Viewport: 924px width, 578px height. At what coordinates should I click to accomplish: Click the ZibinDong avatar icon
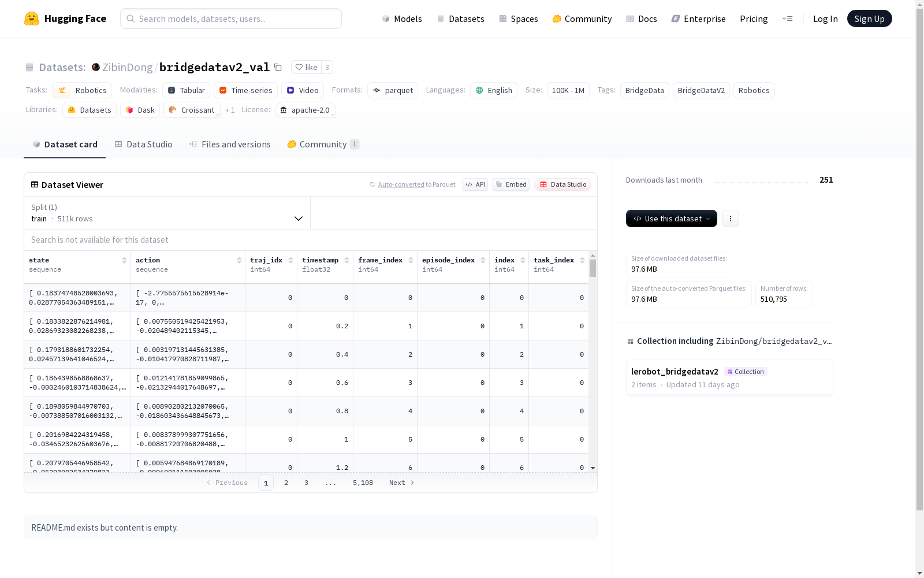[x=96, y=67]
